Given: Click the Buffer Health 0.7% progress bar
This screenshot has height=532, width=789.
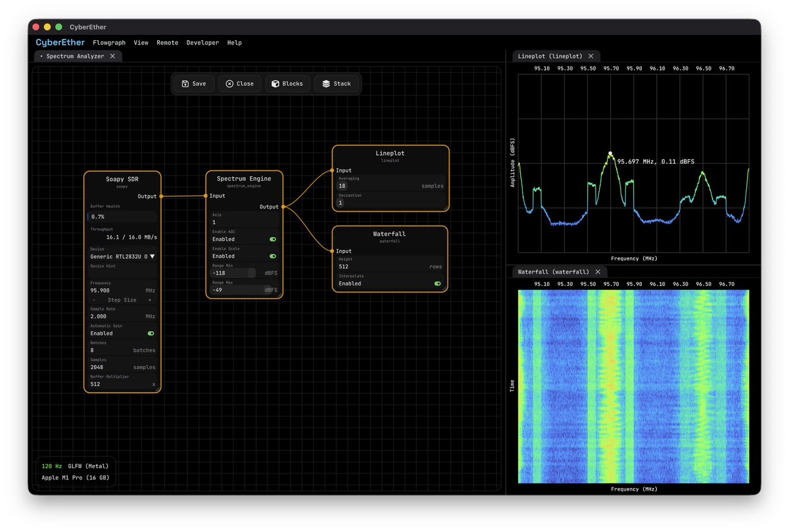Looking at the screenshot, I should (122, 216).
